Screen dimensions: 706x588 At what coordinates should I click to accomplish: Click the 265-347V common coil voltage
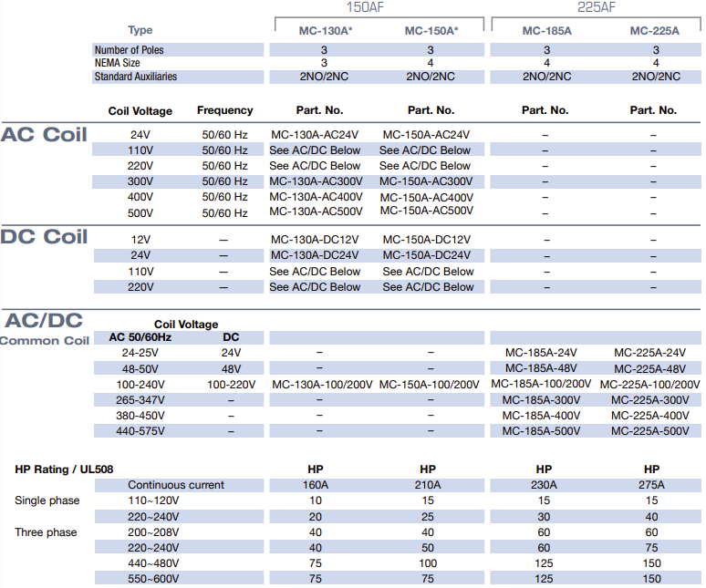[x=140, y=400]
